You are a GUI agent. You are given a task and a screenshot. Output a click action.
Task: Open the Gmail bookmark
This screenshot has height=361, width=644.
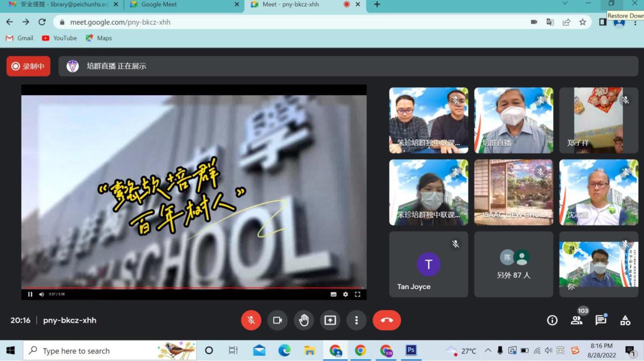point(20,38)
